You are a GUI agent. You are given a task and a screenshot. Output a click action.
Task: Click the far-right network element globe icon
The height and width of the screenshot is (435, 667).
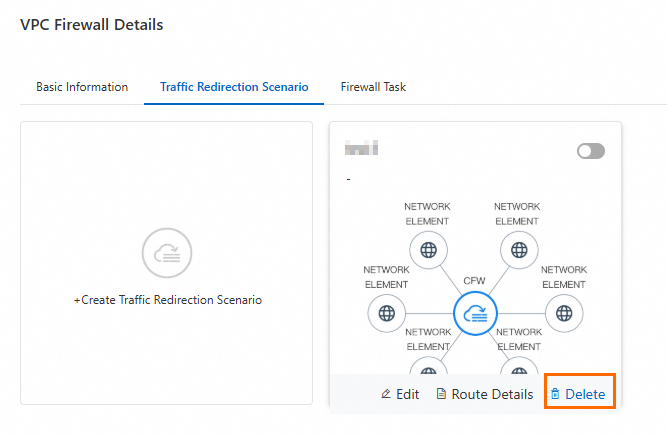[x=564, y=313]
